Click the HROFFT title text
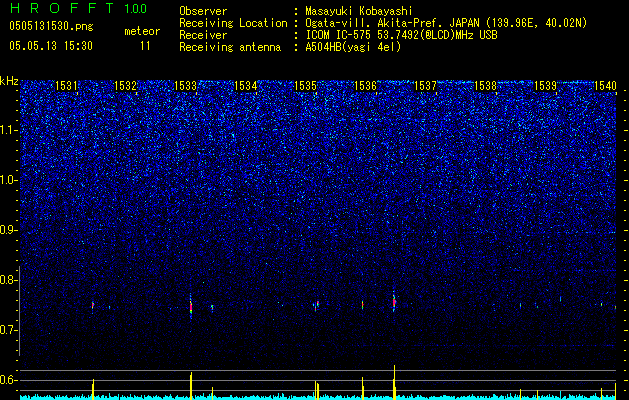The width and height of the screenshot is (629, 400). point(64,8)
